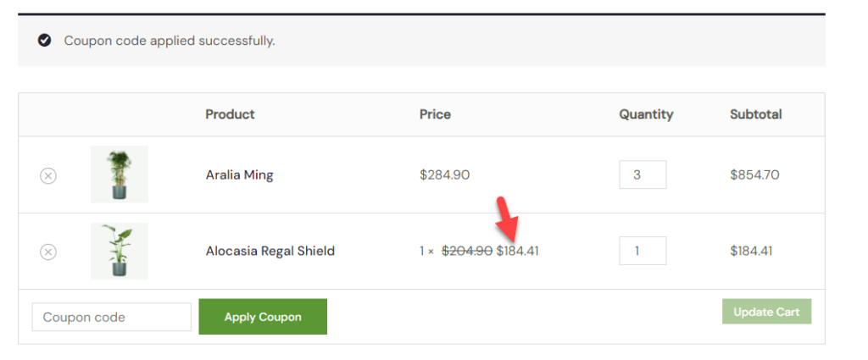Screen dimensions: 868x360
Task: Click the Subtotal column header
Action: (755, 114)
